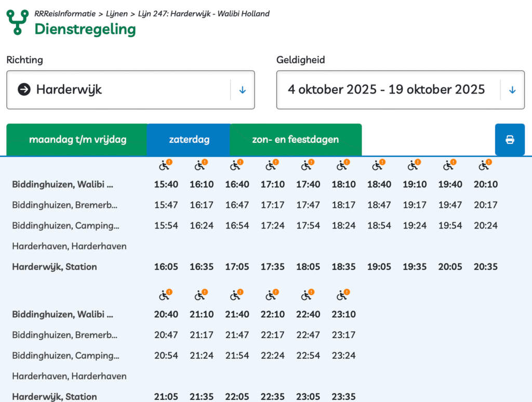
Task: Open the Geldigheid date range dropdown
Action: [387, 90]
